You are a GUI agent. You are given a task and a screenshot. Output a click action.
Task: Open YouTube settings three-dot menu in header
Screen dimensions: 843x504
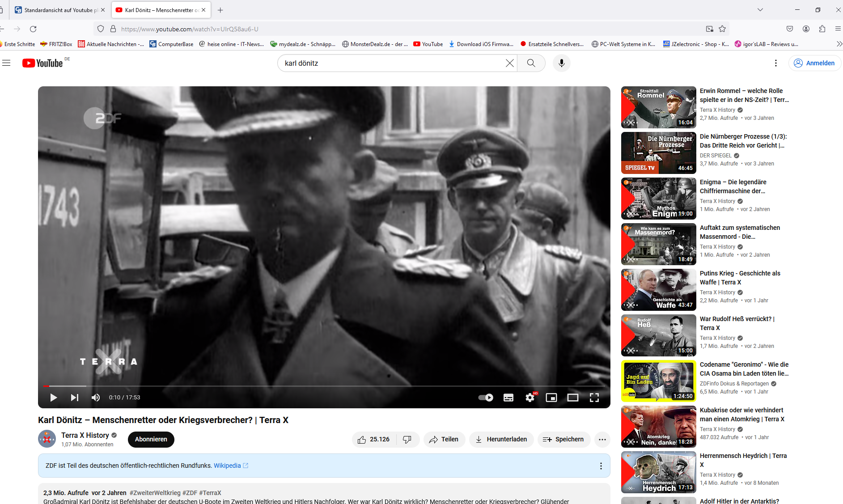click(x=776, y=63)
